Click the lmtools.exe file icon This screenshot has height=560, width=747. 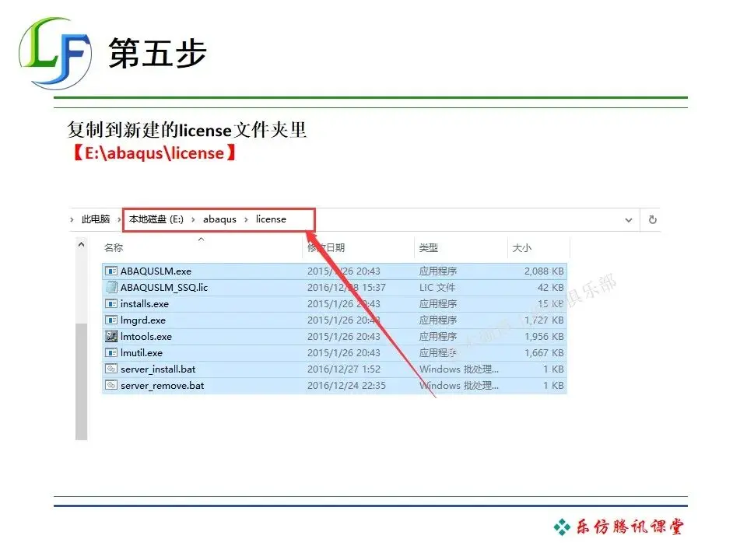(x=111, y=336)
